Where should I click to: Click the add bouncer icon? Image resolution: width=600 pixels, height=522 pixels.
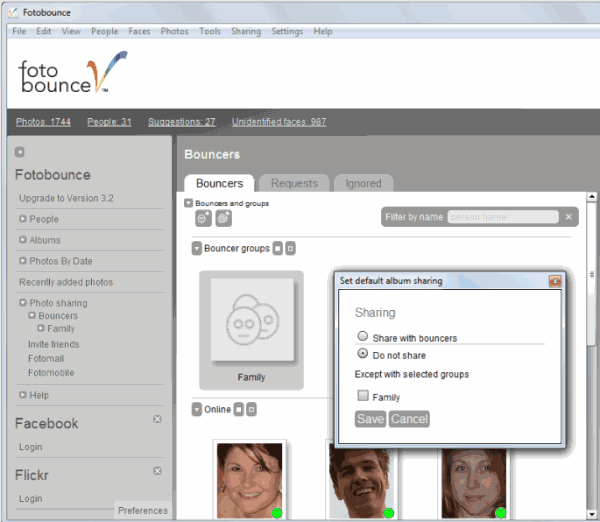pos(203,219)
